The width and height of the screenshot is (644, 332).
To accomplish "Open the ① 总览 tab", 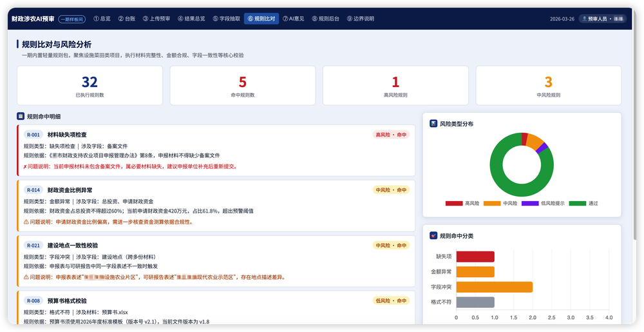I will [x=102, y=19].
